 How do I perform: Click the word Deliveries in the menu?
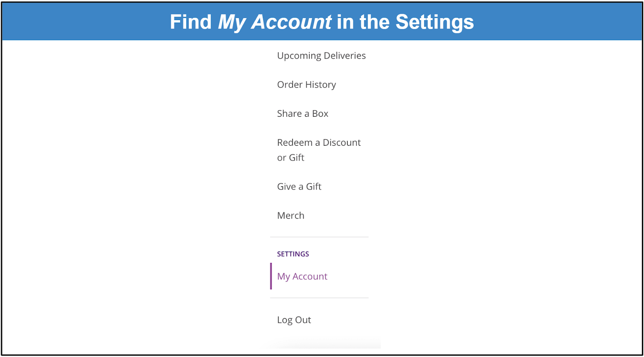pos(345,56)
